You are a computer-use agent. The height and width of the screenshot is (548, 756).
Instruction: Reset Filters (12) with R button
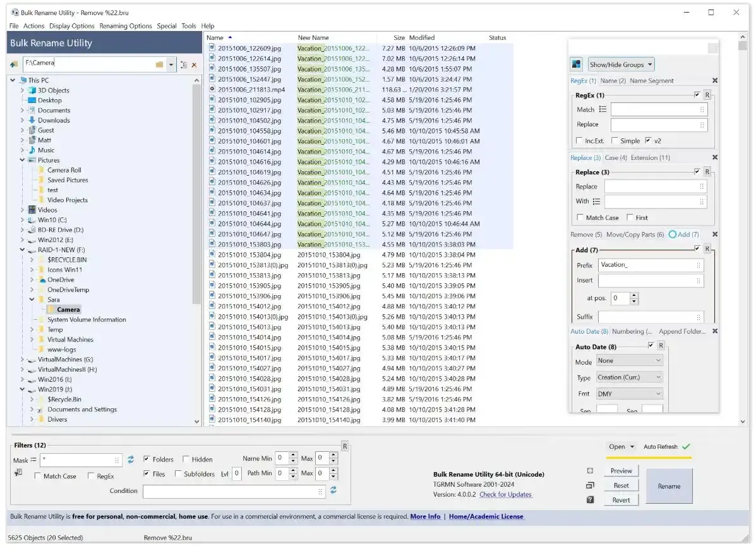click(345, 447)
